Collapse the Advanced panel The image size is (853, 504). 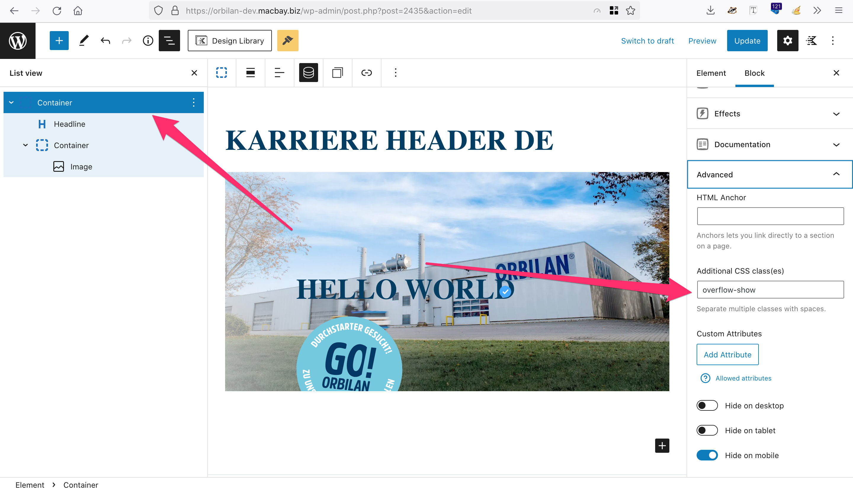[x=770, y=175]
